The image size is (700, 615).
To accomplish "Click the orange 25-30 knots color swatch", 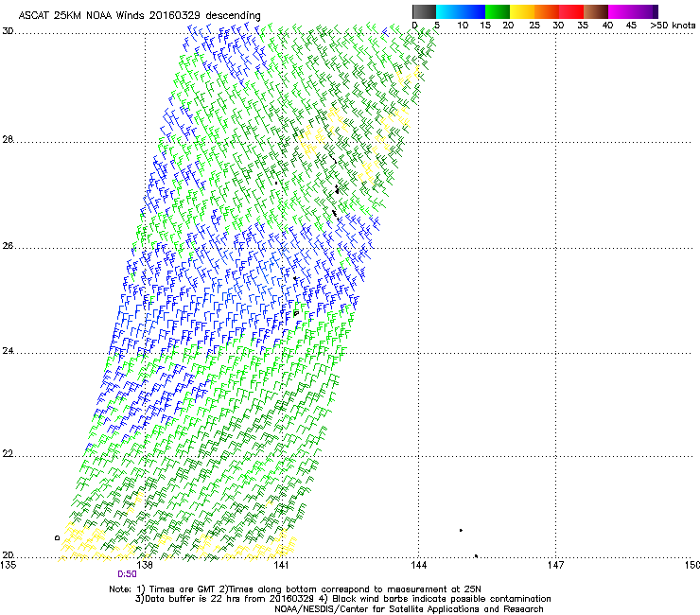I will [x=547, y=11].
